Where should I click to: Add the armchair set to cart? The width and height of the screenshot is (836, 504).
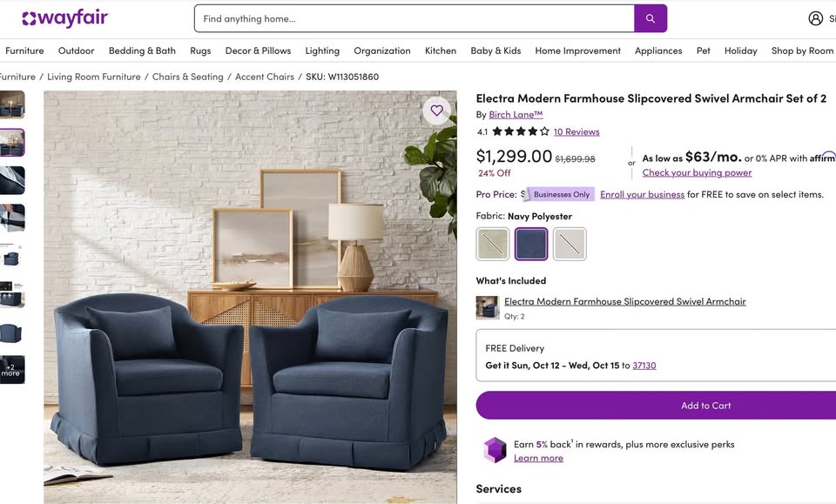pyautogui.click(x=705, y=406)
